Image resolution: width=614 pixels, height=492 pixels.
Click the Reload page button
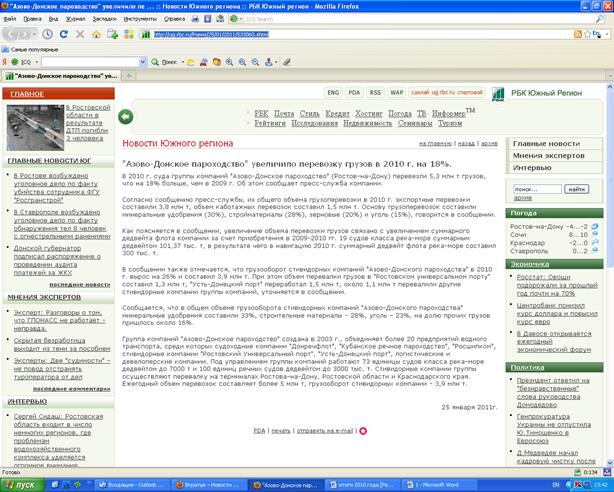pos(63,34)
